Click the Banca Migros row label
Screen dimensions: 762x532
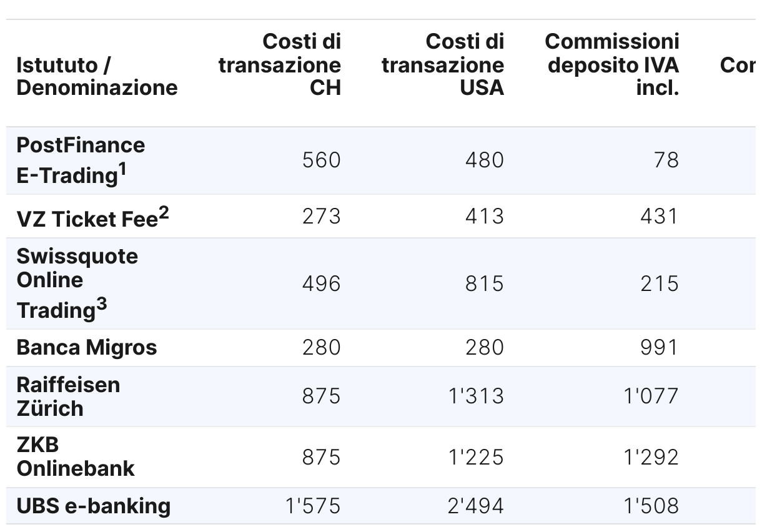(87, 347)
